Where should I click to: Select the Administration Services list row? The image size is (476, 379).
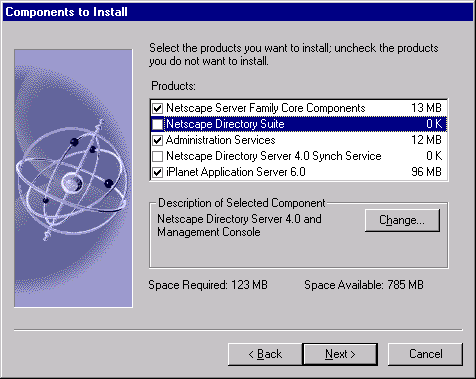tap(299, 140)
